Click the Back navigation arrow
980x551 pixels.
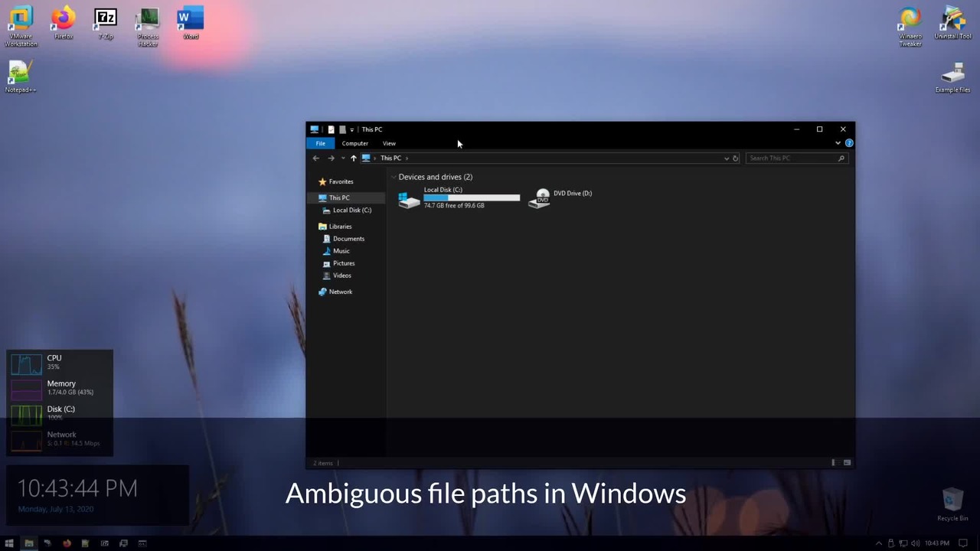(x=315, y=158)
